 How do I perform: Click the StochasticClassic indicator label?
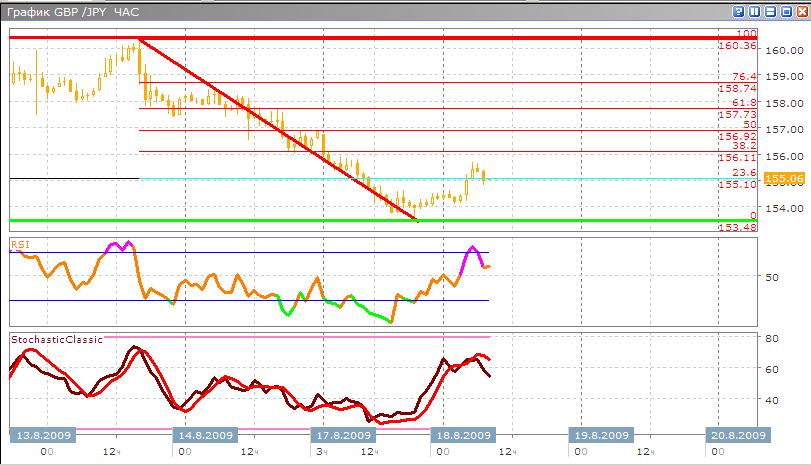tap(57, 339)
